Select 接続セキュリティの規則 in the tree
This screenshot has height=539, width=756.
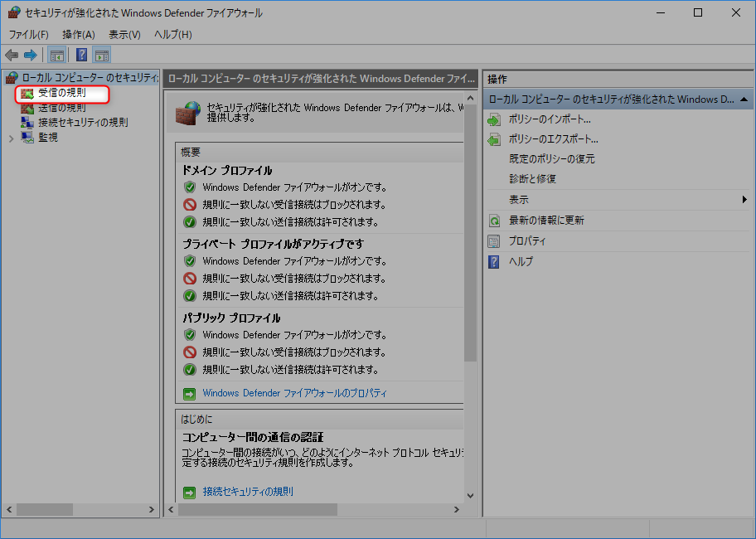pos(83,123)
